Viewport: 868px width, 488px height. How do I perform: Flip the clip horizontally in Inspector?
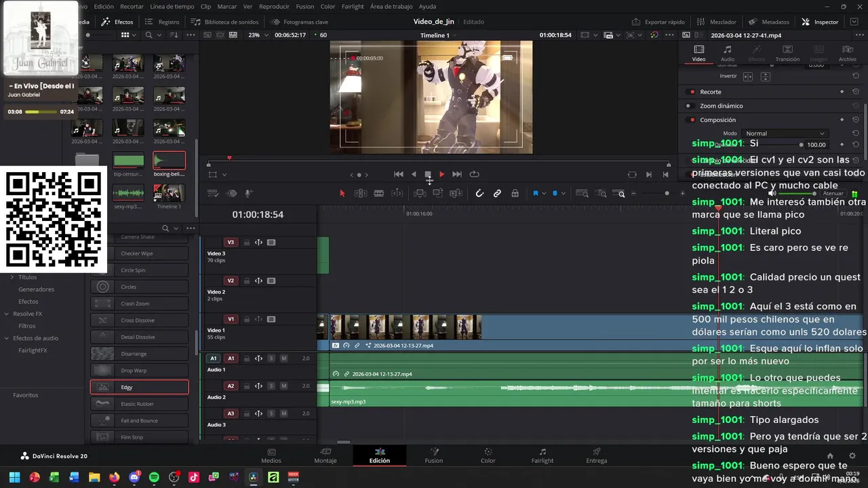coord(748,77)
